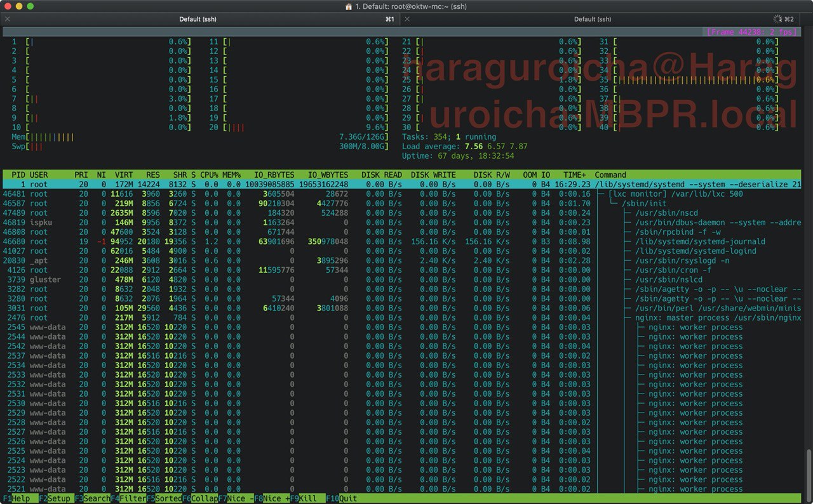Image resolution: width=813 pixels, height=504 pixels.
Task: Select the /sbin/rpcbind -f -w process
Action: [x=401, y=232]
